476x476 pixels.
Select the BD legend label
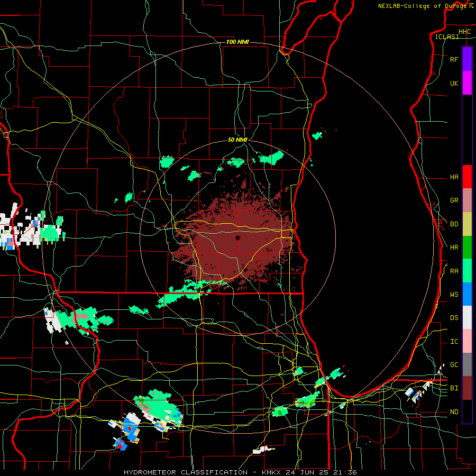tap(454, 224)
